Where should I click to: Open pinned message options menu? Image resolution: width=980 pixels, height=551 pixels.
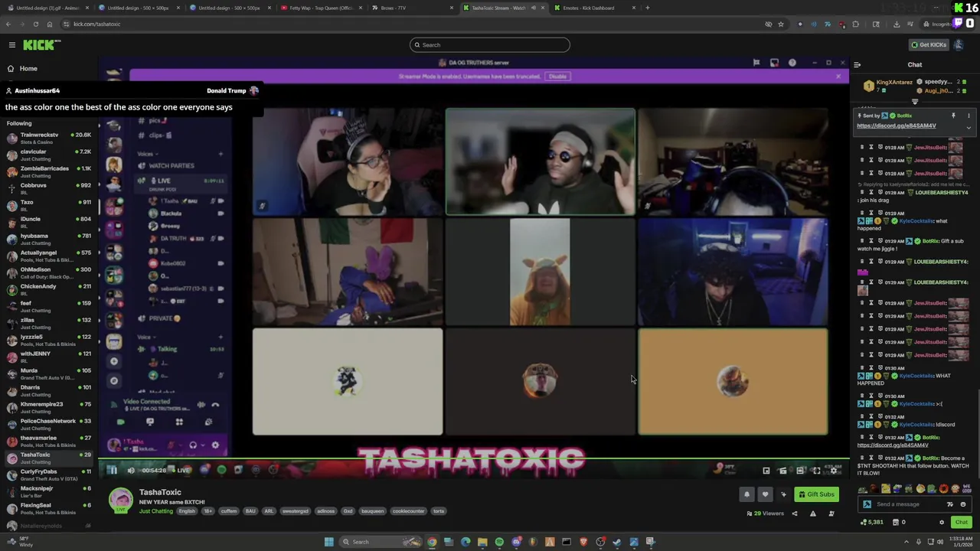969,116
